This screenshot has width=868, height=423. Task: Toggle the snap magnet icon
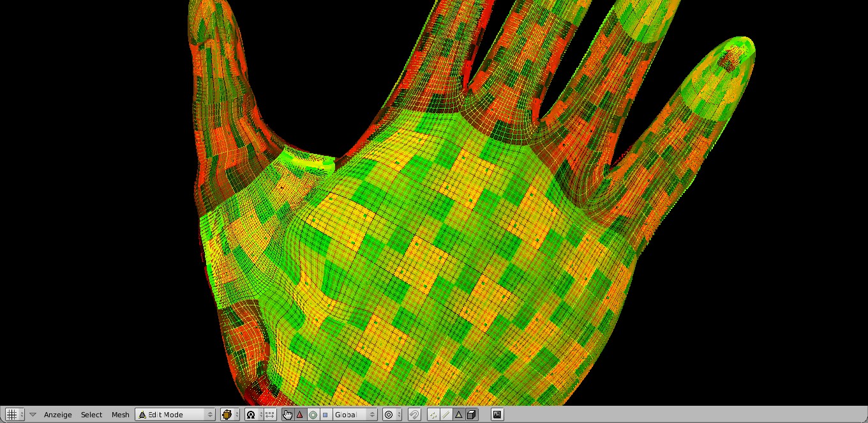tap(414, 415)
